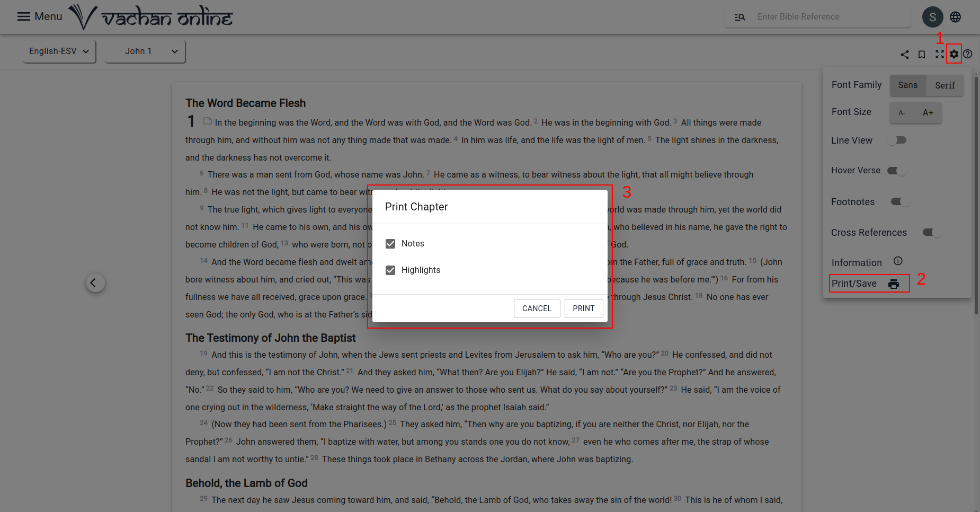980x512 pixels.
Task: Click the printer icon beside Print/Save
Action: point(894,284)
